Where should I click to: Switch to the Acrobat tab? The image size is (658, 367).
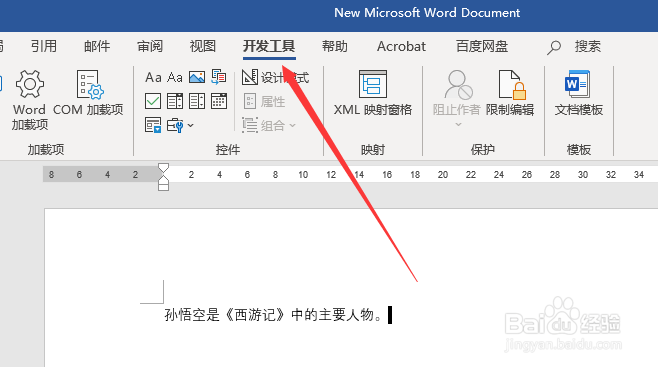[x=401, y=46]
